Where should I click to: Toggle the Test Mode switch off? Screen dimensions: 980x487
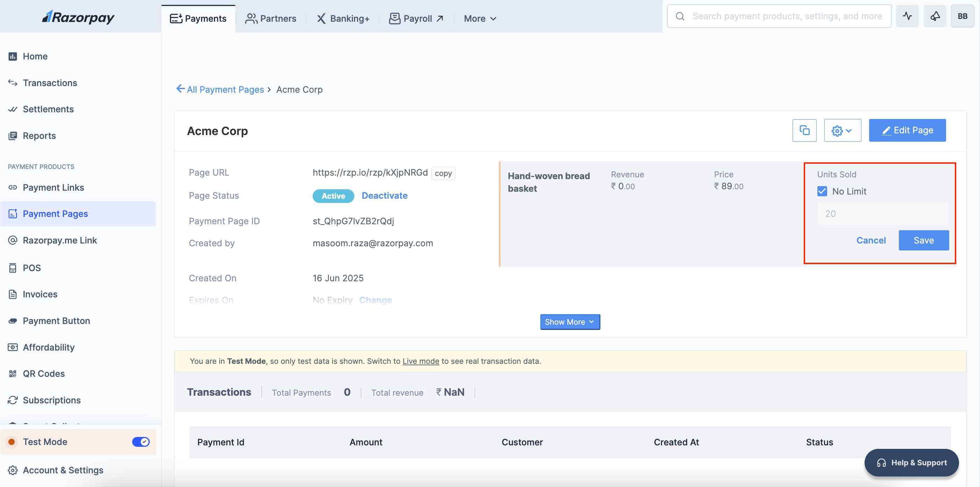click(141, 442)
